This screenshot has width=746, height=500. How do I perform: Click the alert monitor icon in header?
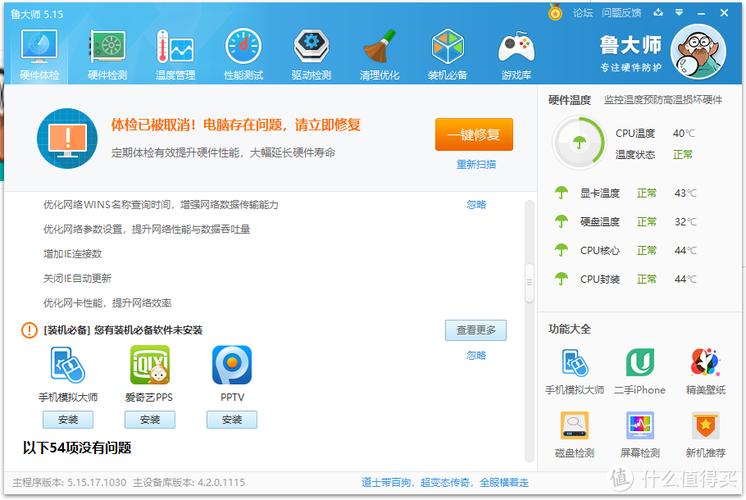[67, 138]
